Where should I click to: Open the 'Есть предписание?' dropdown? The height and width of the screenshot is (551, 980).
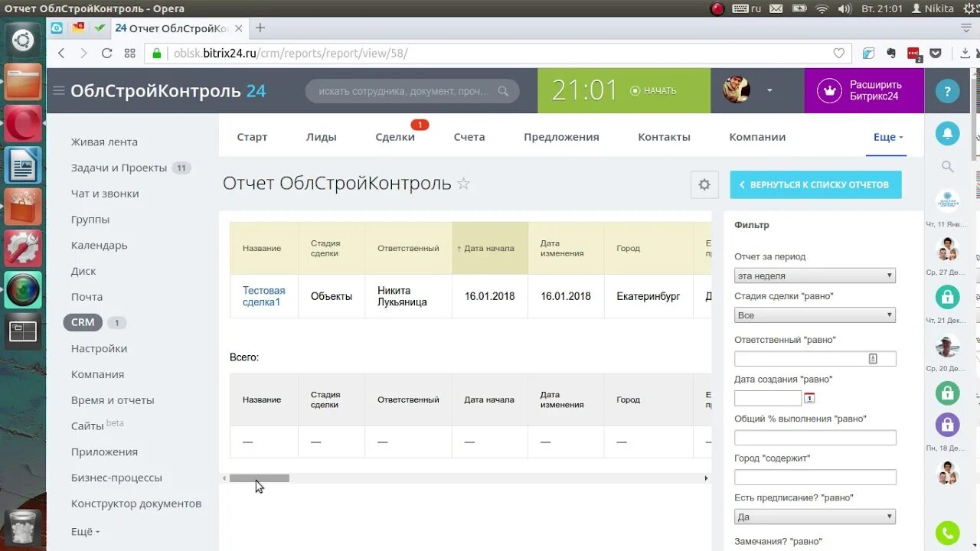pos(815,517)
